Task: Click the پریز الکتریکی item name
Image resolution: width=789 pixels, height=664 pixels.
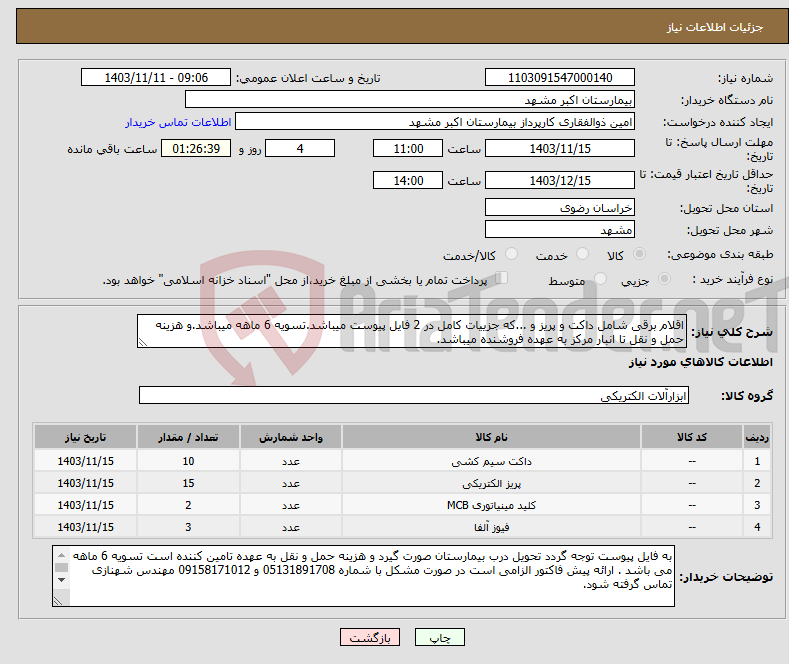Action: coord(491,483)
